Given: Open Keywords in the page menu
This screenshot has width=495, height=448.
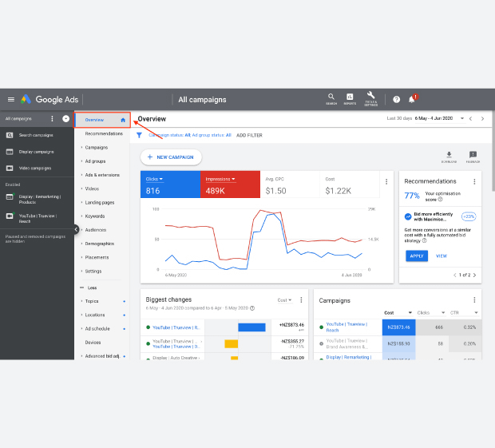Looking at the screenshot, I should 94,216.
